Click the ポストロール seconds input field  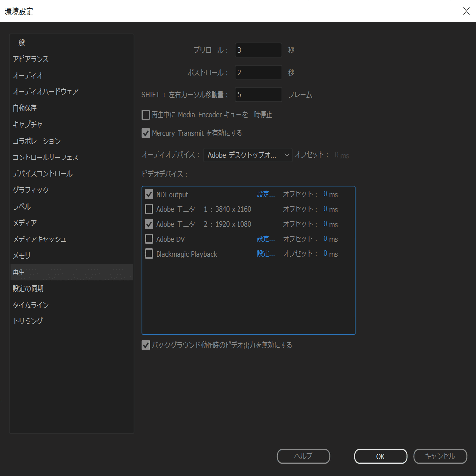coord(258,73)
